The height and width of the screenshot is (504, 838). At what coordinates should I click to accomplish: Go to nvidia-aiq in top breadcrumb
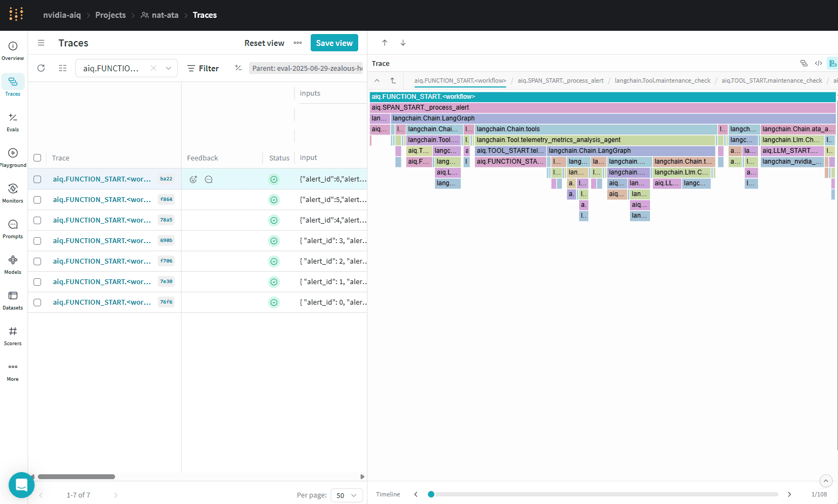pyautogui.click(x=62, y=15)
